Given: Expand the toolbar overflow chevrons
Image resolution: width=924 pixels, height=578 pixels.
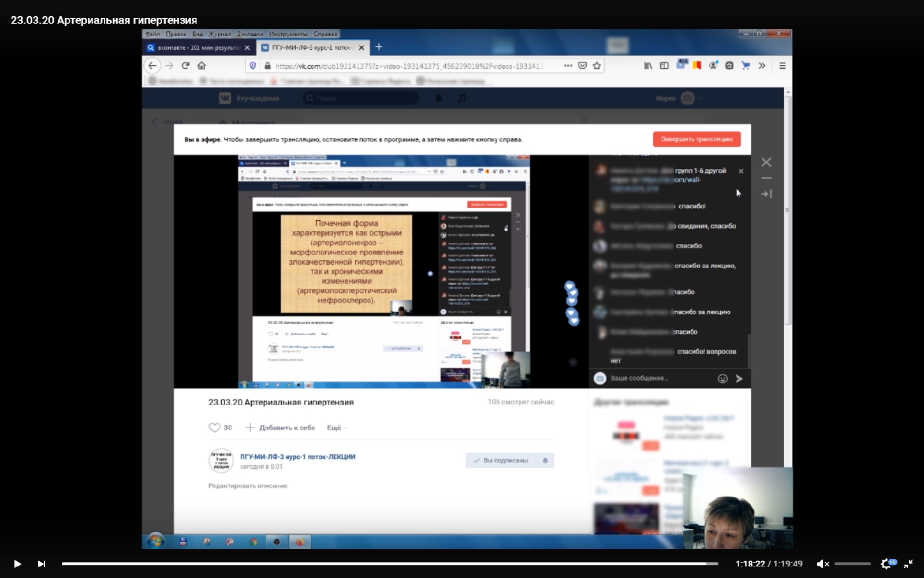Looking at the screenshot, I should pyautogui.click(x=762, y=66).
